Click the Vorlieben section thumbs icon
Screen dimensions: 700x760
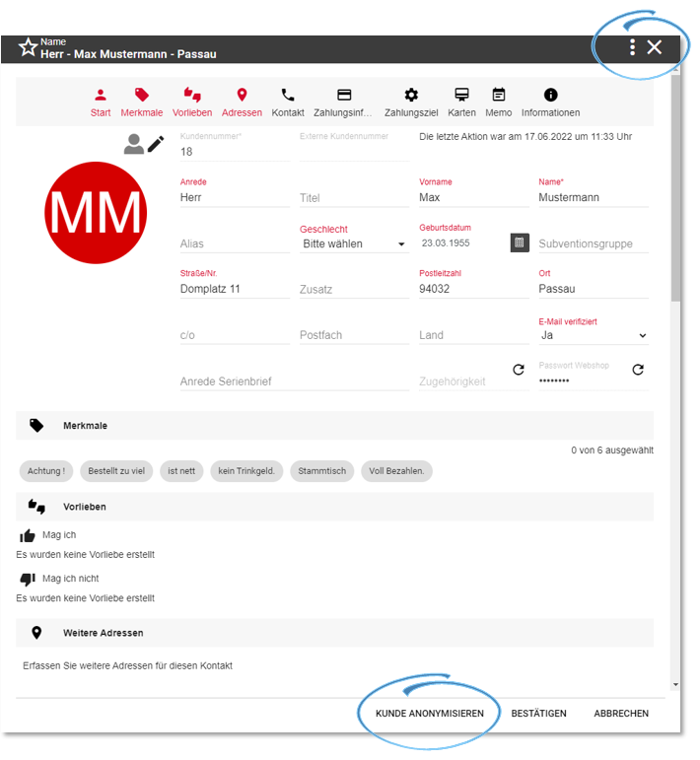tap(36, 507)
